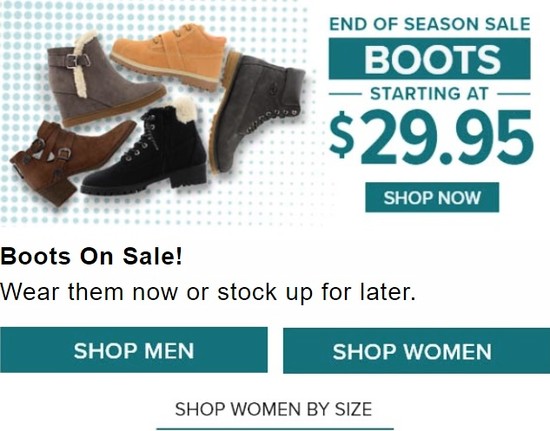Viewport: 550px width, 431px height.
Task: Click the 'Wear them now' tagline text
Action: 208,292
